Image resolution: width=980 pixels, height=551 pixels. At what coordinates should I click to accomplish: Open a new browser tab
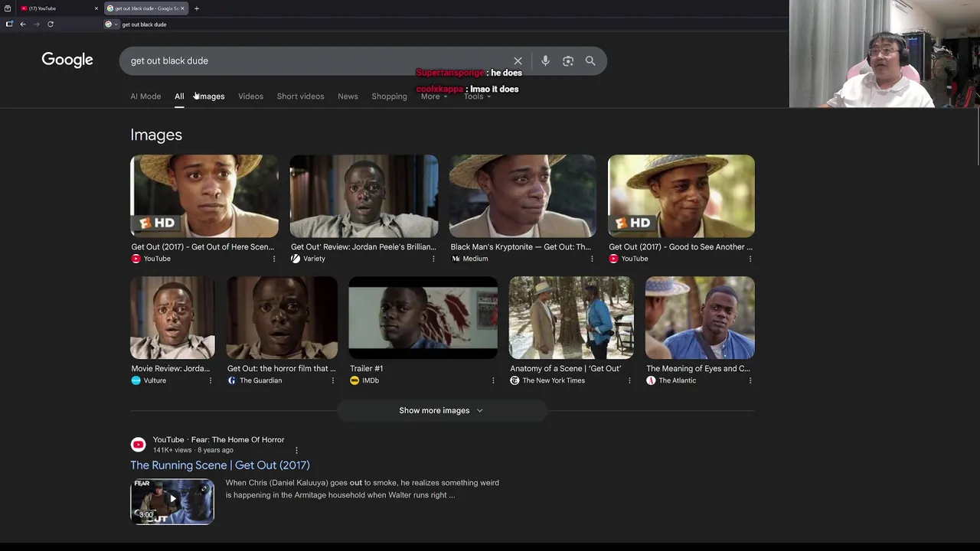click(197, 8)
